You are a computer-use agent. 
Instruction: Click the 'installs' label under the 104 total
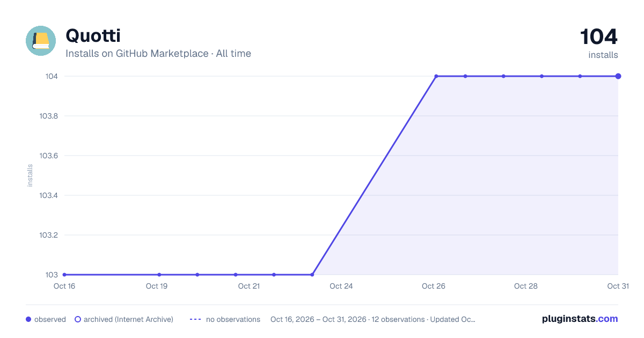point(603,55)
